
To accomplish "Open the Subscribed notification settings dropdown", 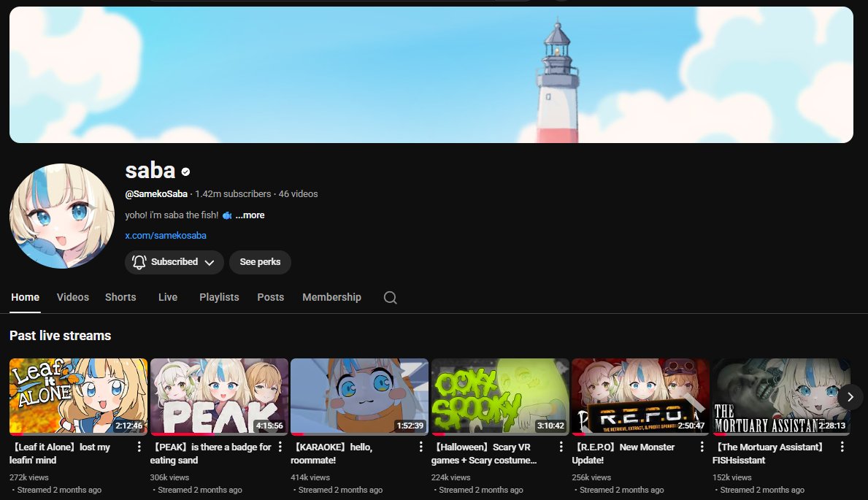I will (x=210, y=261).
